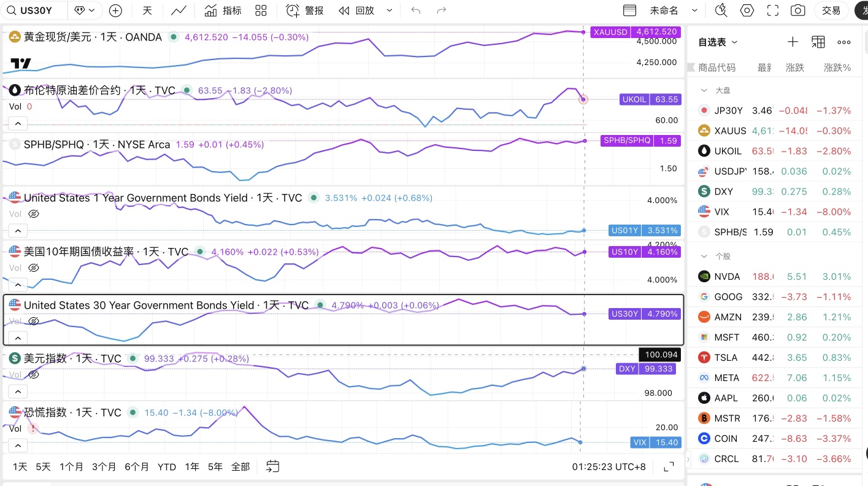The image size is (868, 486).
Task: Click the quick search magnifier with lightning
Action: tap(721, 10)
